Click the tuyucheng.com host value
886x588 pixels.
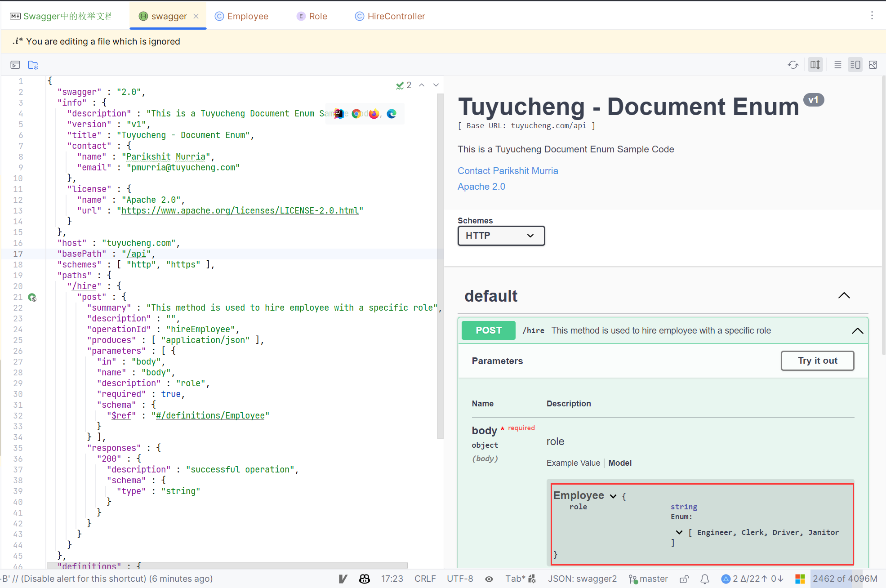click(x=138, y=243)
